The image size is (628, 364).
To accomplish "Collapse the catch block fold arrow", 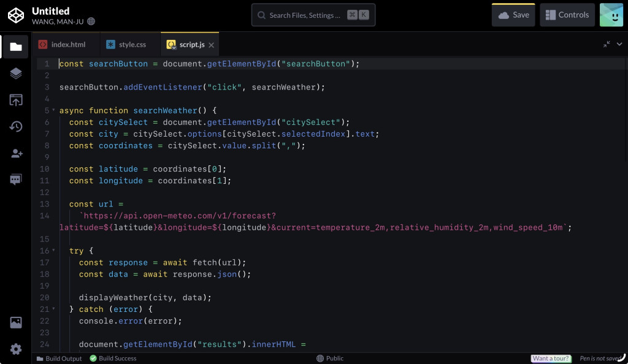I will tap(53, 309).
